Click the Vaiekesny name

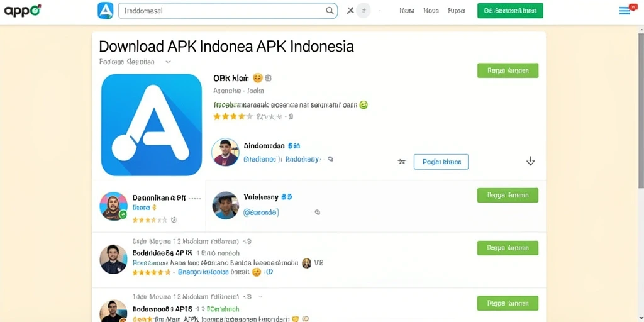coord(261,197)
